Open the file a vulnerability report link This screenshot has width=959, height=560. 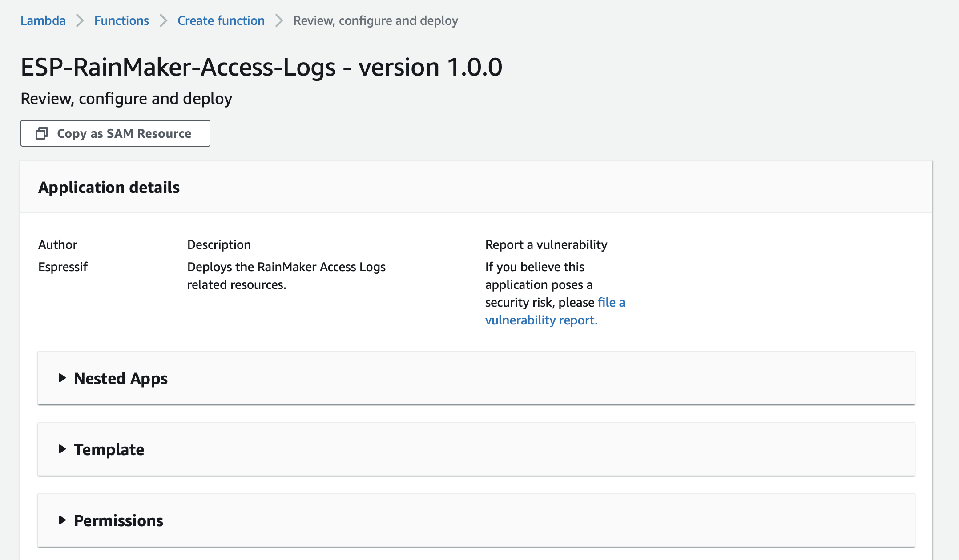click(x=555, y=311)
